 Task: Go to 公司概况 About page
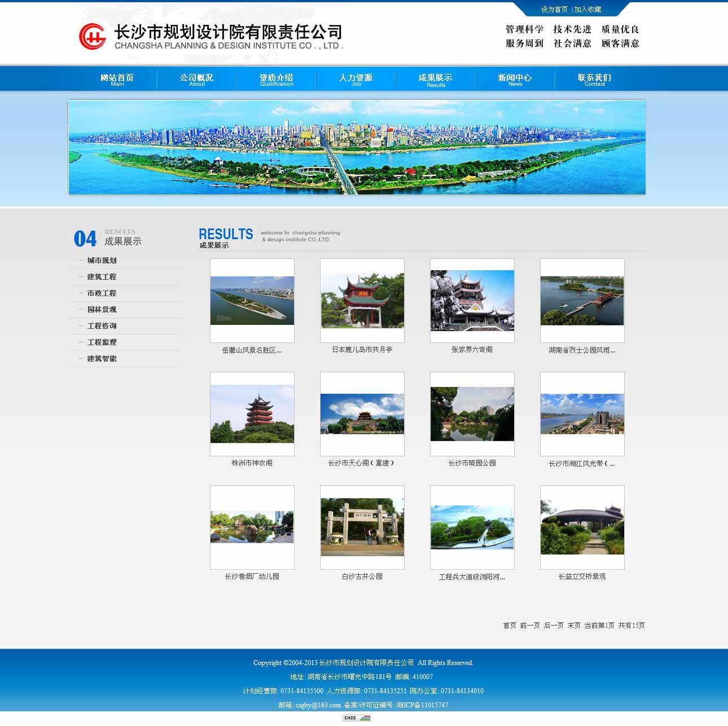point(196,79)
